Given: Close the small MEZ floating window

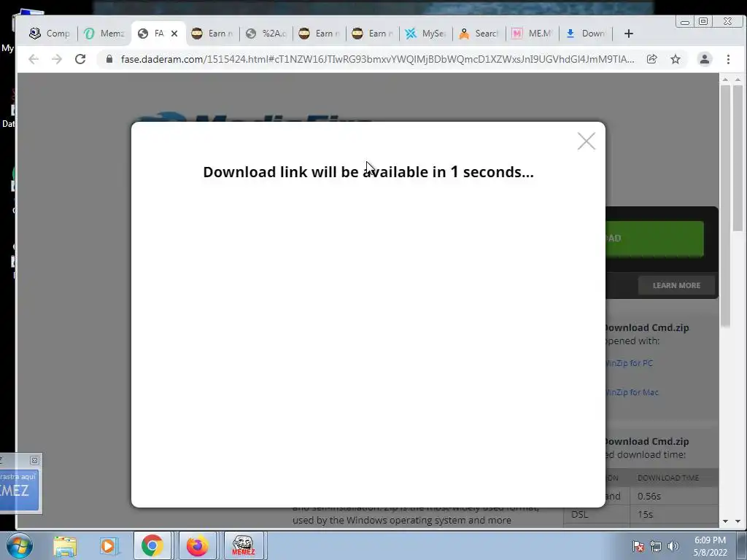Looking at the screenshot, I should point(34,460).
